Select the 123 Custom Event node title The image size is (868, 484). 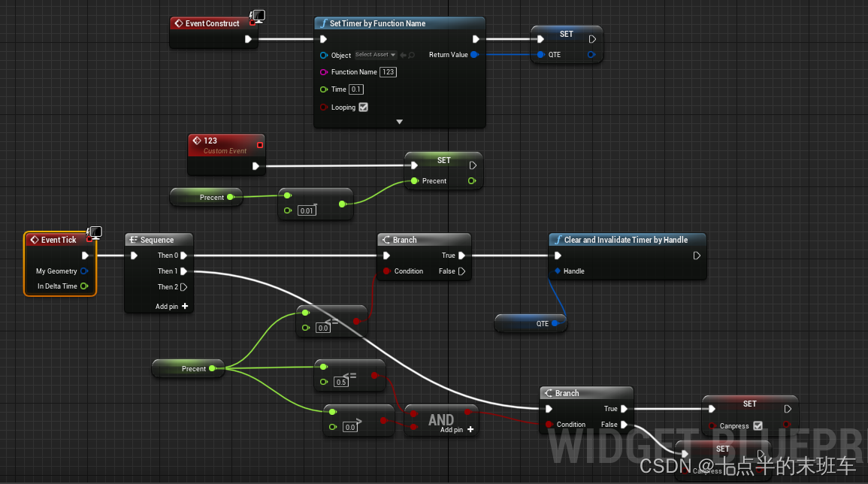[212, 141]
